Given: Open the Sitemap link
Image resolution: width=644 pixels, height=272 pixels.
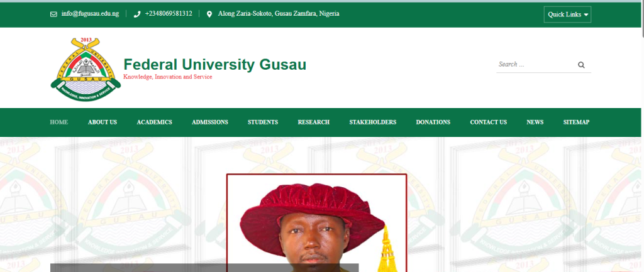Looking at the screenshot, I should [576, 122].
